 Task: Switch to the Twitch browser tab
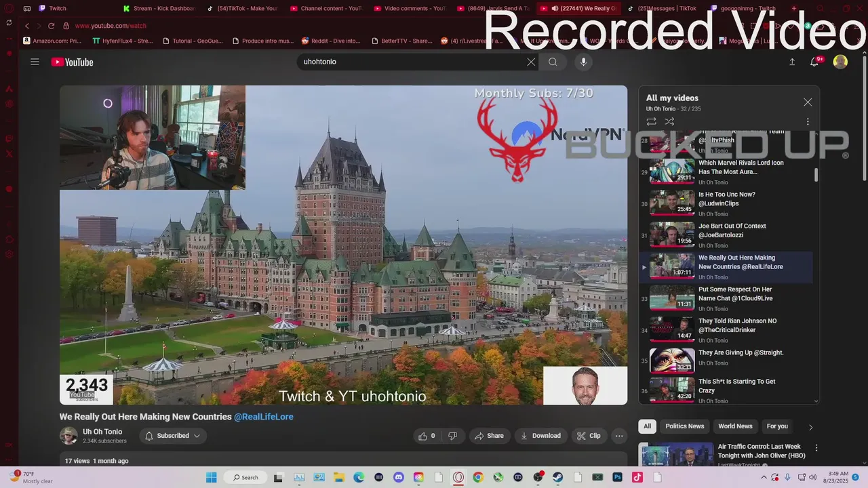coord(75,8)
